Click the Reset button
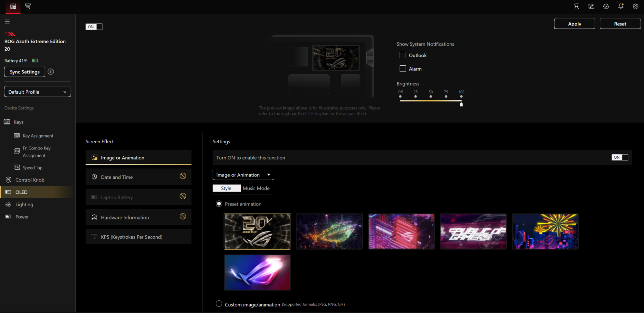644x313 pixels. pos(620,24)
